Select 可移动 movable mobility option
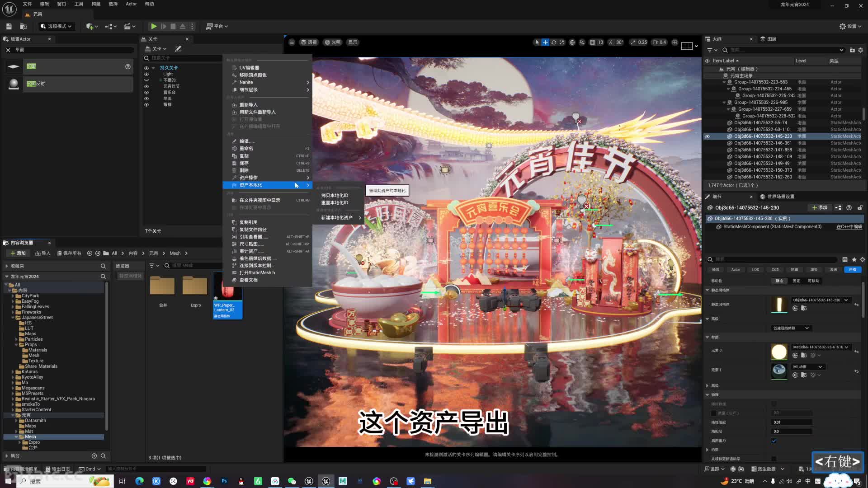This screenshot has width=868, height=488. click(813, 281)
